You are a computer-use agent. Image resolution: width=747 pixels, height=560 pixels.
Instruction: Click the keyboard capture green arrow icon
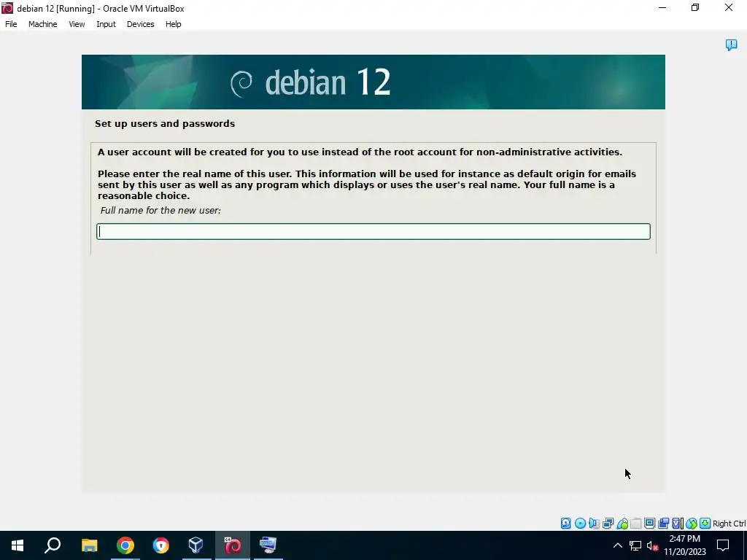click(705, 524)
